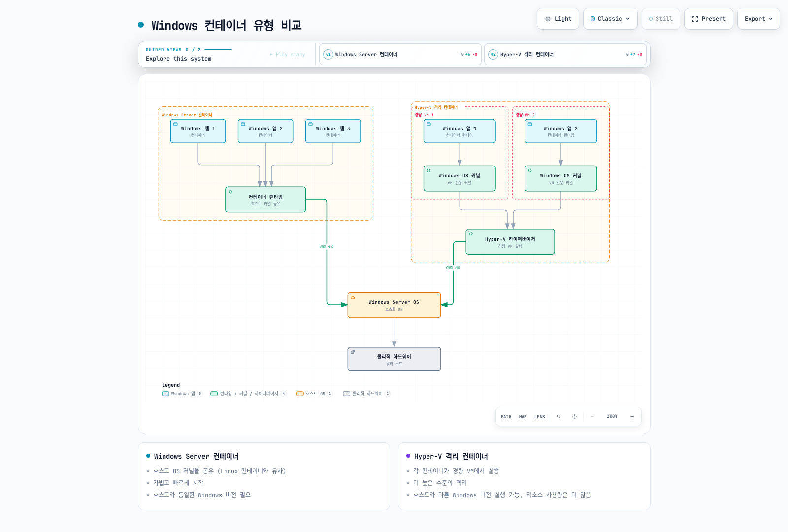
Task: Click the 경량 VM 1 group label
Action: point(424,115)
